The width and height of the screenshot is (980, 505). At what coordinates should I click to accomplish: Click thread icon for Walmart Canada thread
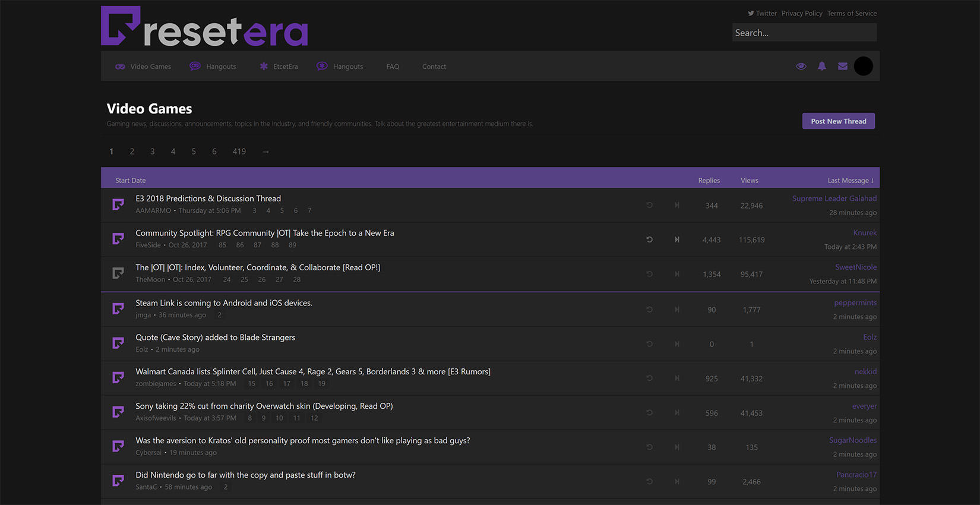(118, 378)
